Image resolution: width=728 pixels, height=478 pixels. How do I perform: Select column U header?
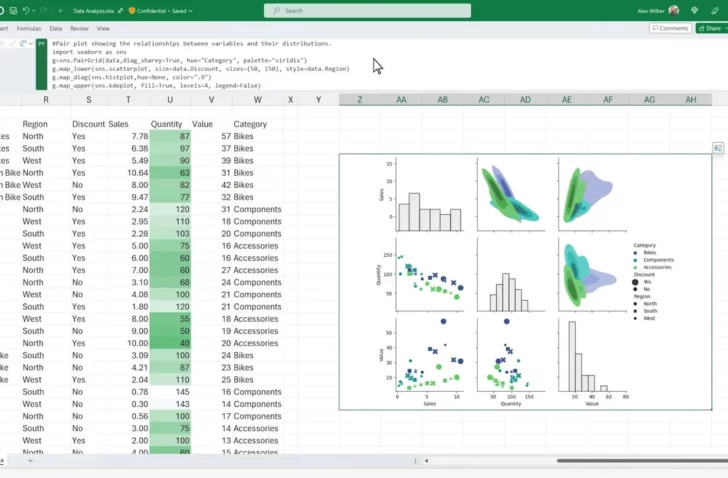click(170, 99)
